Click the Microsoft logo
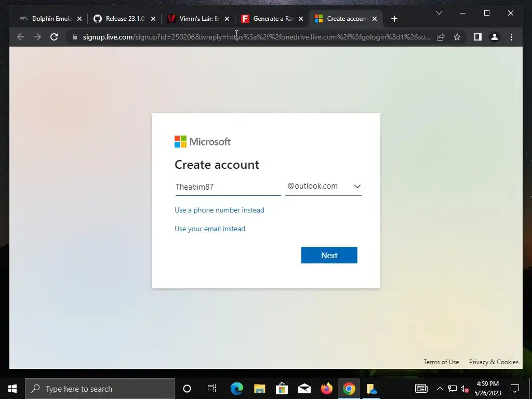 coord(203,141)
